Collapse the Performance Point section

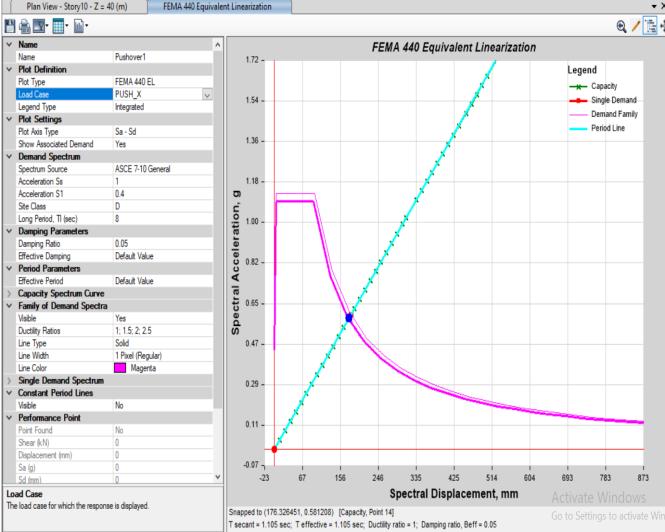[x=9, y=418]
